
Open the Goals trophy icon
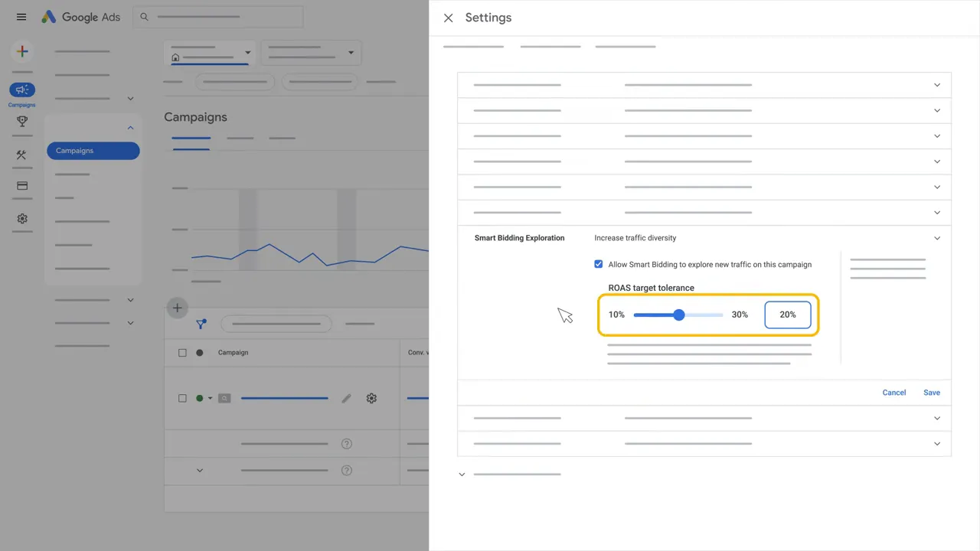pyautogui.click(x=22, y=121)
